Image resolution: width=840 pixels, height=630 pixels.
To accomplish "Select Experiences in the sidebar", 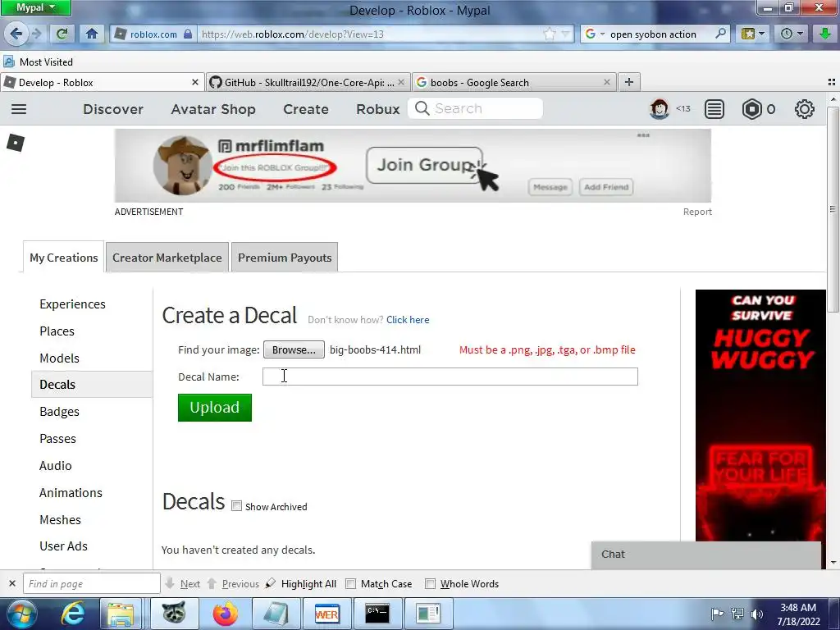I will (72, 304).
